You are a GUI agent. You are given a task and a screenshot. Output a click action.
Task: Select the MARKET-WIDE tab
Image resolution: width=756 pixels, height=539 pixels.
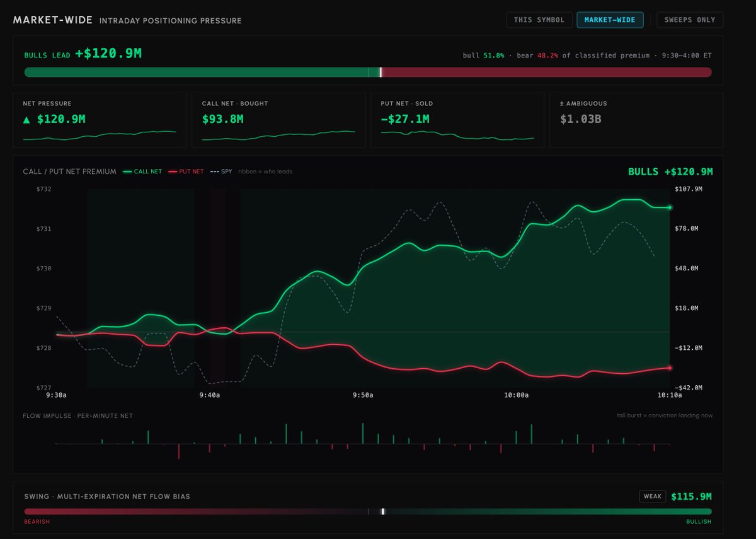pos(610,20)
